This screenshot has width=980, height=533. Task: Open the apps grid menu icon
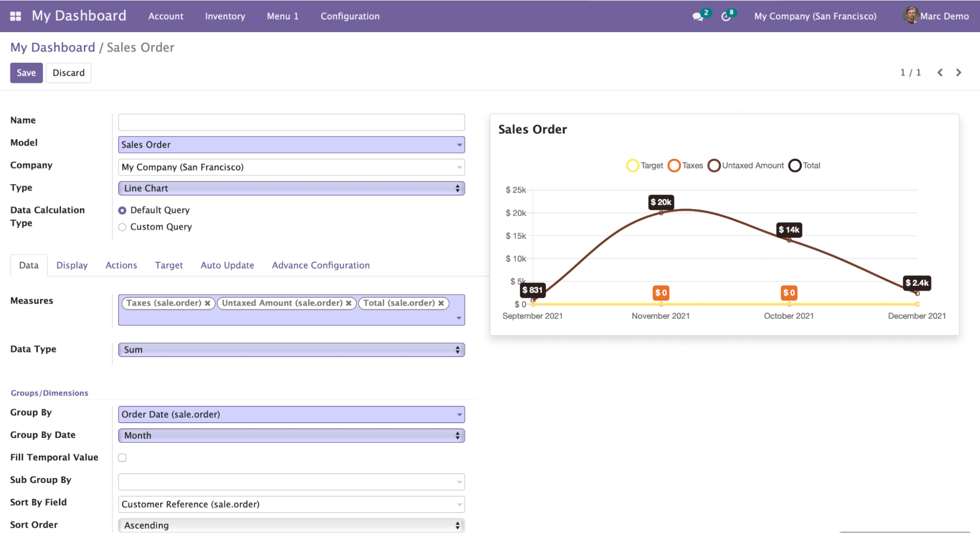(x=16, y=16)
